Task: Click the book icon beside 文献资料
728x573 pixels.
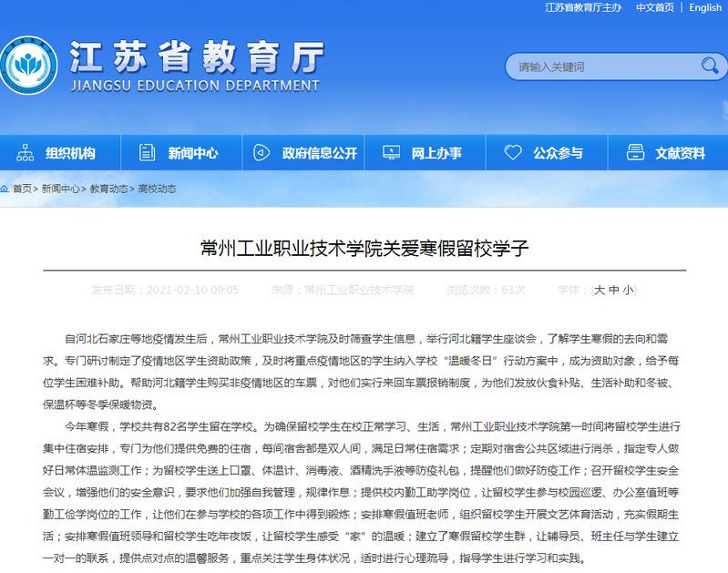Action: 635,153
